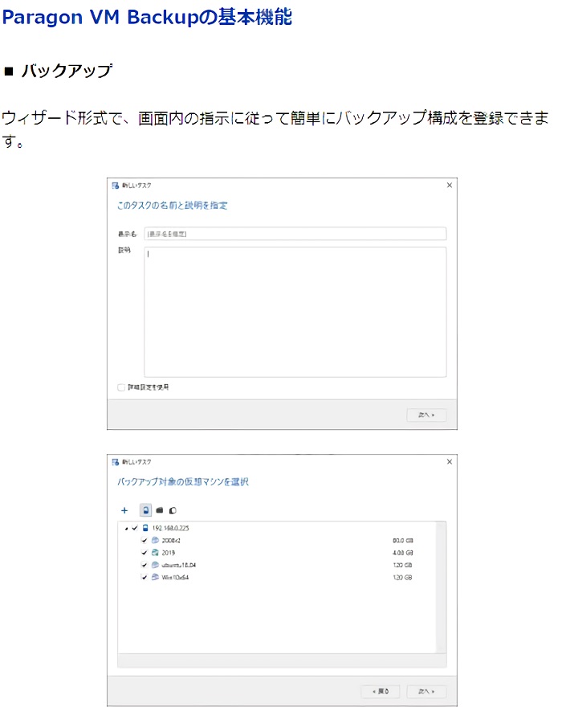The image size is (562, 728).
Task: Click the title bar app icon of the VM selection dialog
Action: 115,462
